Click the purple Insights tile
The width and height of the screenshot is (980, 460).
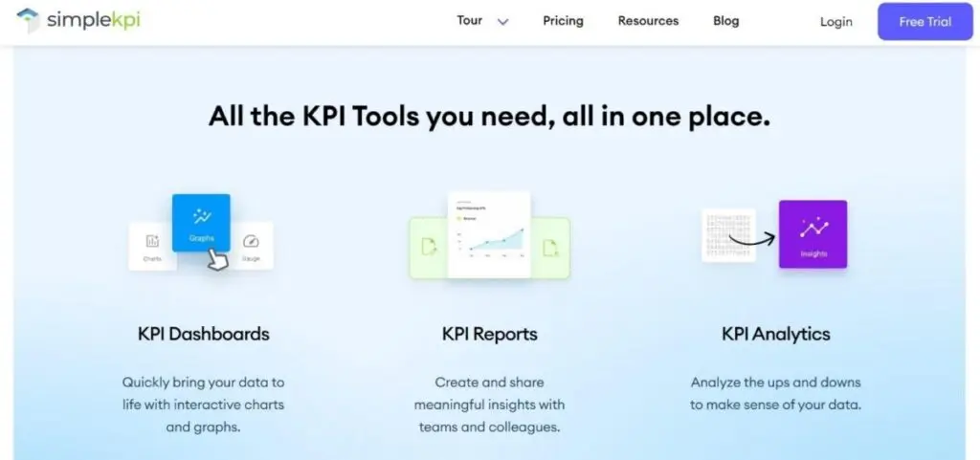click(813, 233)
